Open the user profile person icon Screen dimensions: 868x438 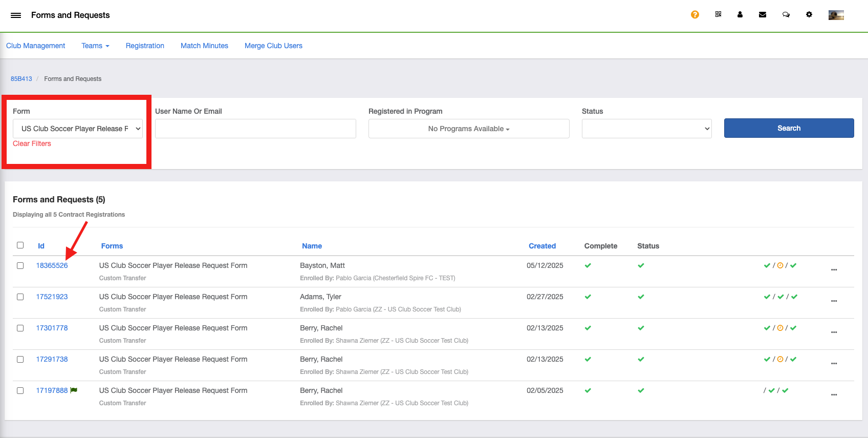[740, 15]
